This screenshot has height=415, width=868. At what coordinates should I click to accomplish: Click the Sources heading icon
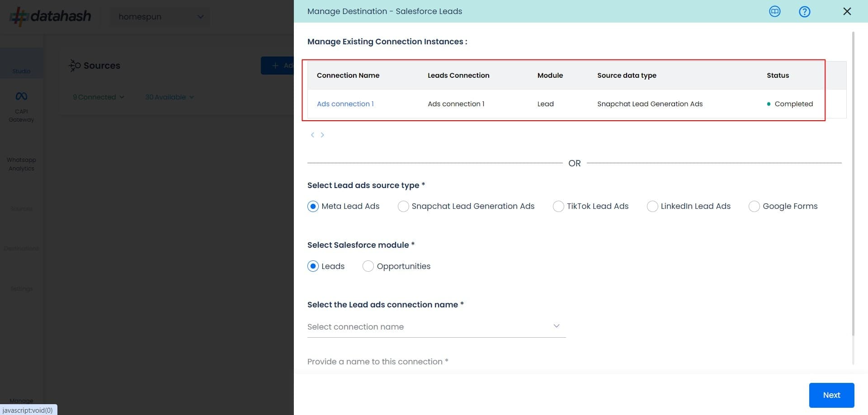pos(75,66)
